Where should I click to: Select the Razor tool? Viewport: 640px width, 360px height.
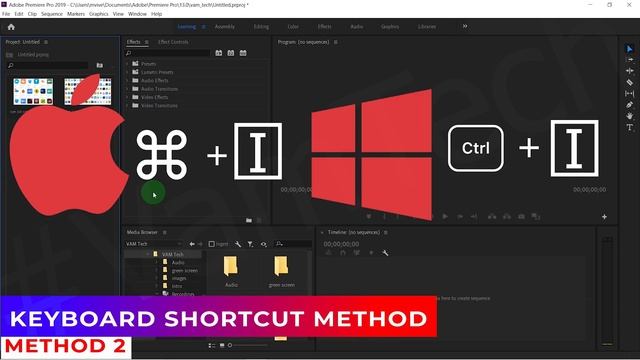629,82
